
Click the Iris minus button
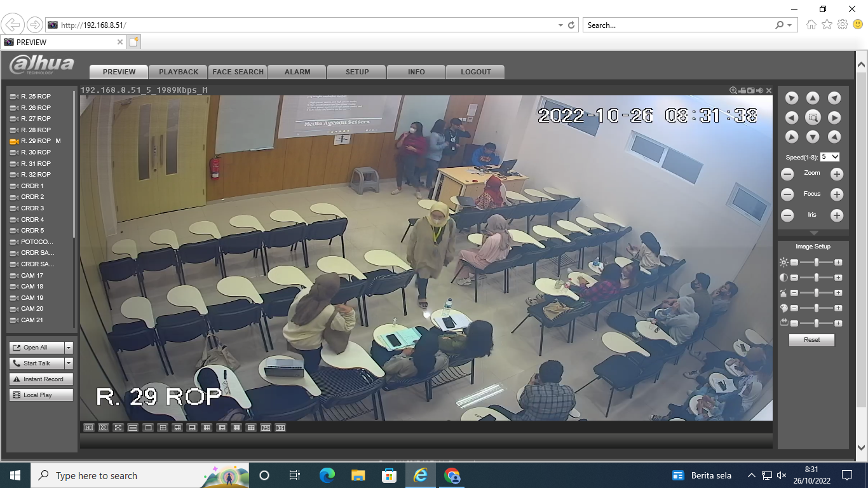tap(787, 215)
